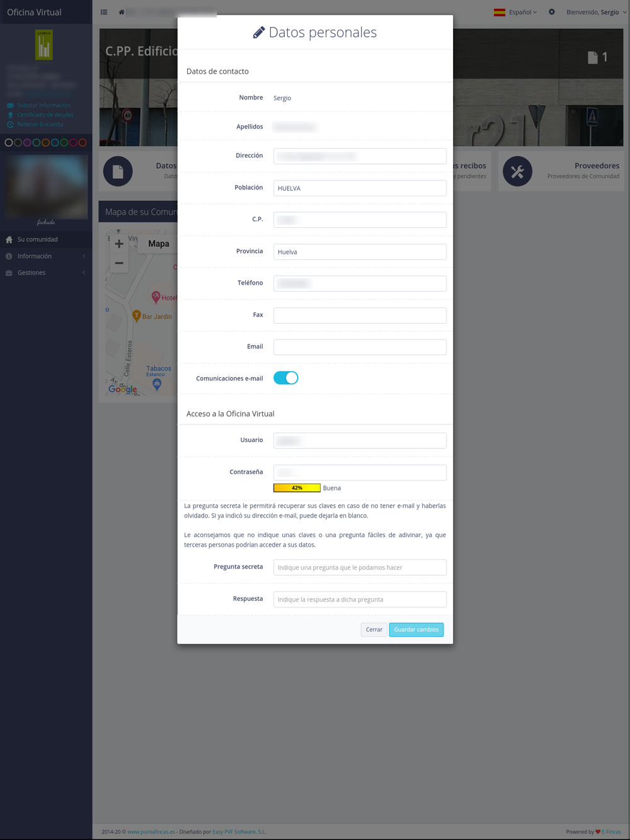Click the Cerrar button
This screenshot has width=630, height=840.
[374, 630]
